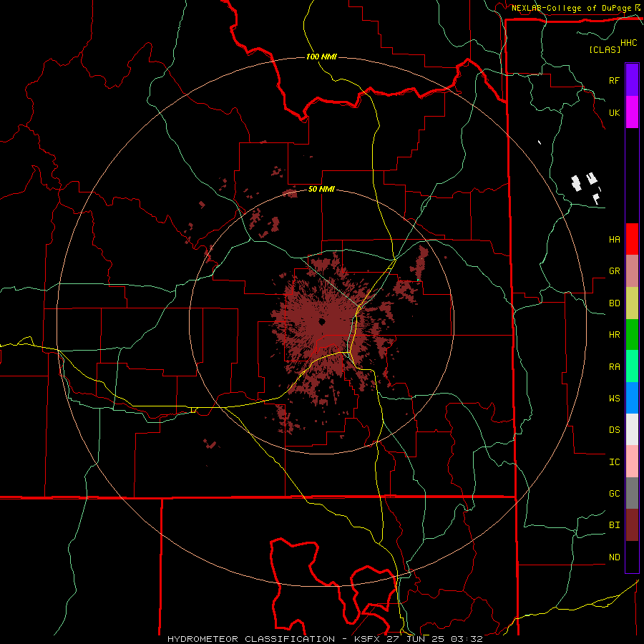
Task: Click the 'GC' legend label
Action: 614,493
